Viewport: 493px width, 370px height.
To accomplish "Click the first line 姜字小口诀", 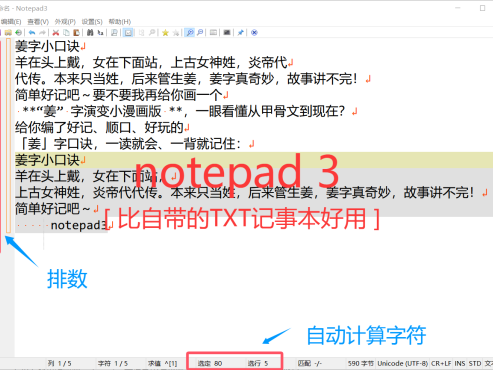I will tap(47, 46).
